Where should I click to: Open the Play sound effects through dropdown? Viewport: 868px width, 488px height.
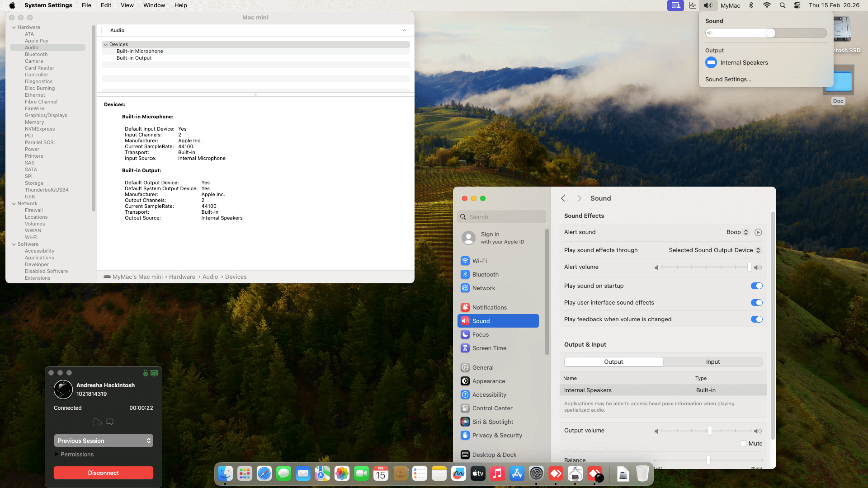click(x=715, y=250)
